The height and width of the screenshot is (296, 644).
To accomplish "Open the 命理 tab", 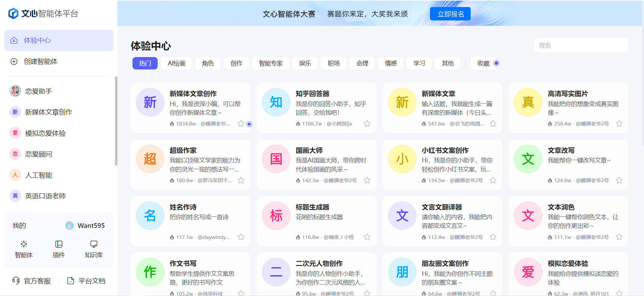I will point(362,63).
